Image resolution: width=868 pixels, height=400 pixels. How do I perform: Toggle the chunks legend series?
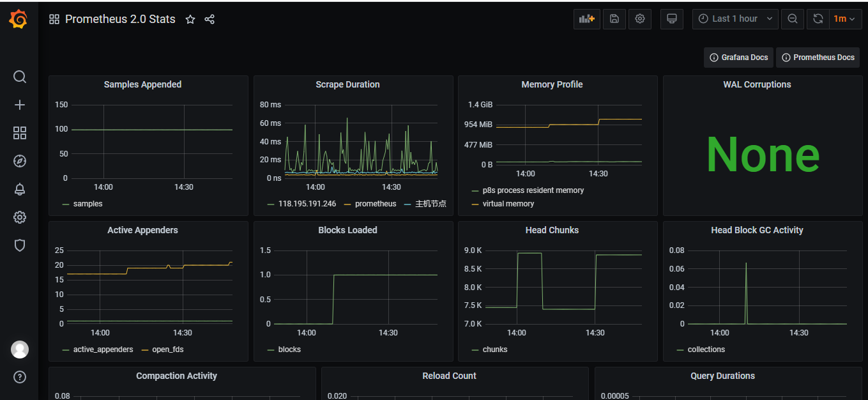pyautogui.click(x=495, y=350)
